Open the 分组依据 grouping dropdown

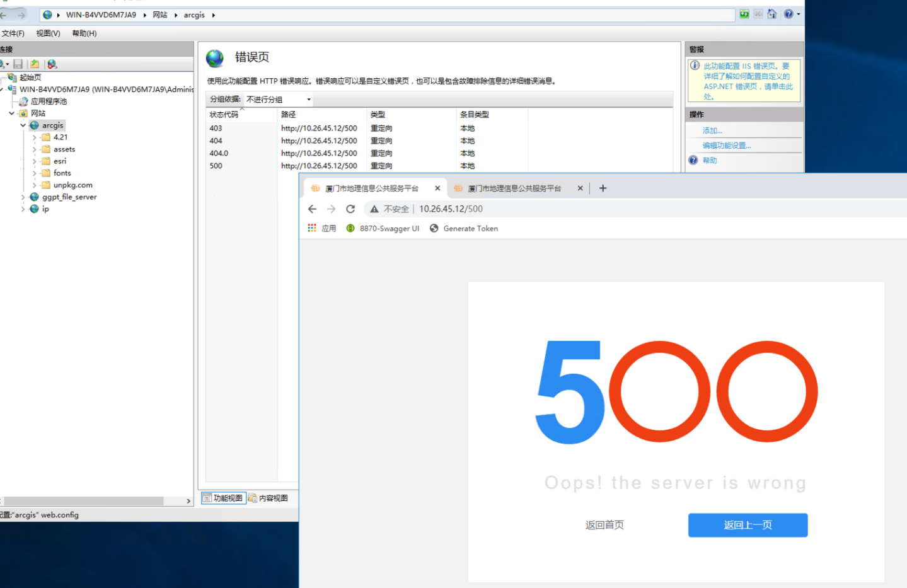click(279, 100)
